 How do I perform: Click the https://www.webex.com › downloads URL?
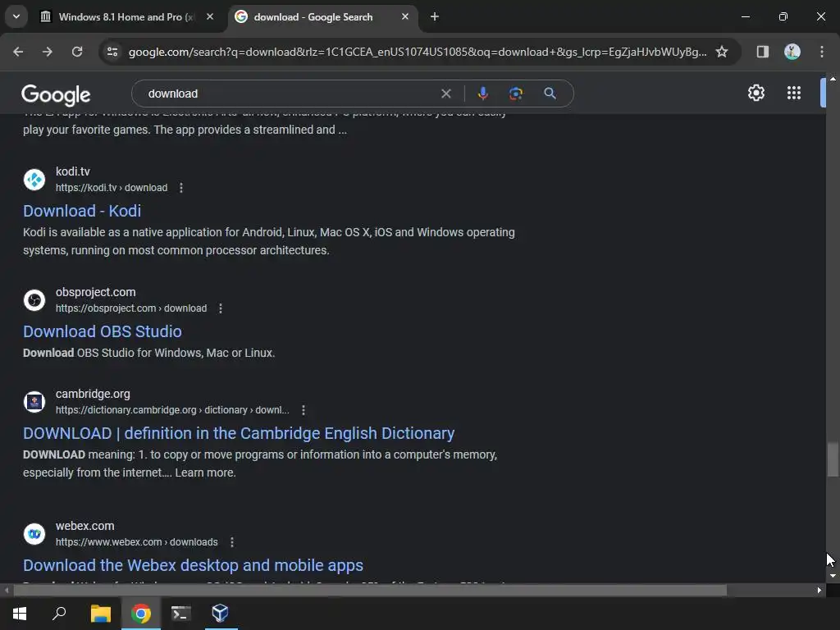137,543
